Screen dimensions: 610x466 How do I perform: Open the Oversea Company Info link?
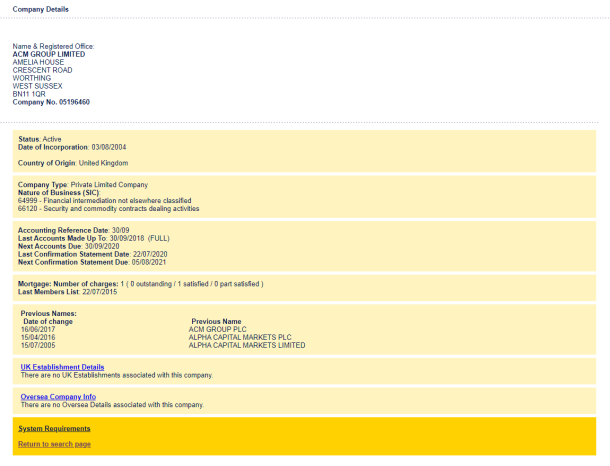coord(58,397)
